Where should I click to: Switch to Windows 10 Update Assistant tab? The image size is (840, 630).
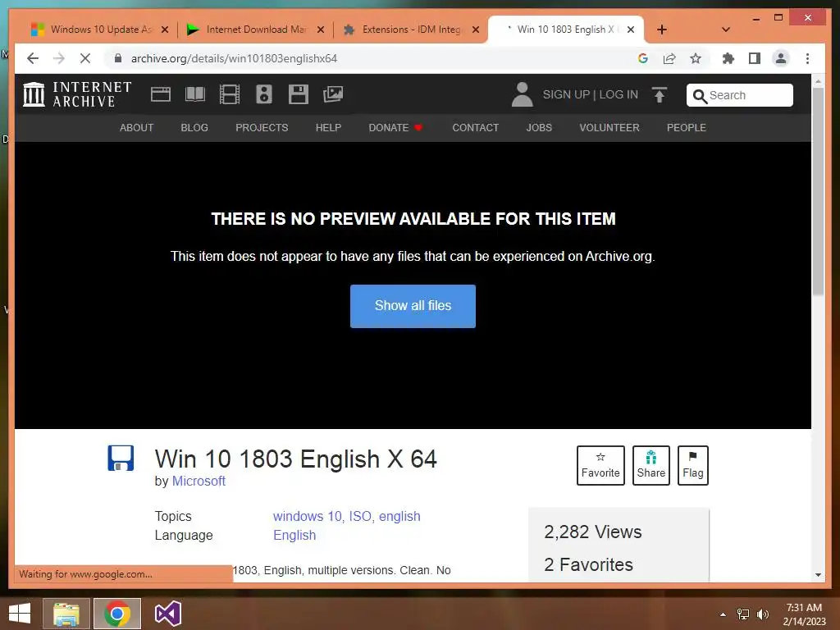(x=99, y=30)
